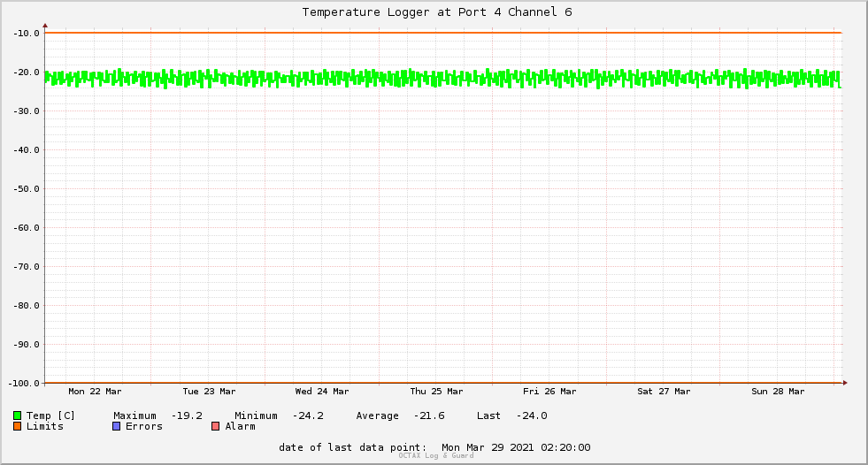Click the -40.0 y-axis label
Image resolution: width=868 pixels, height=465 pixels.
[x=27, y=149]
